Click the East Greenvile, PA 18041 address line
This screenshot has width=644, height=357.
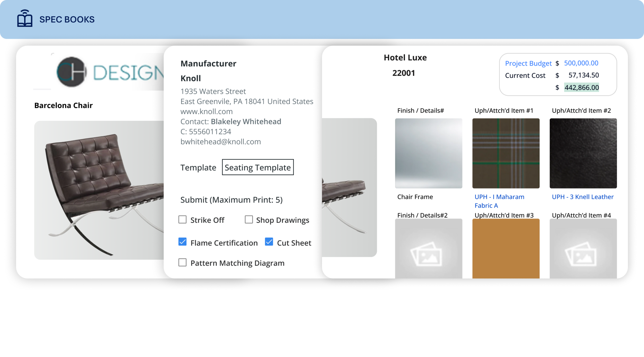click(247, 101)
